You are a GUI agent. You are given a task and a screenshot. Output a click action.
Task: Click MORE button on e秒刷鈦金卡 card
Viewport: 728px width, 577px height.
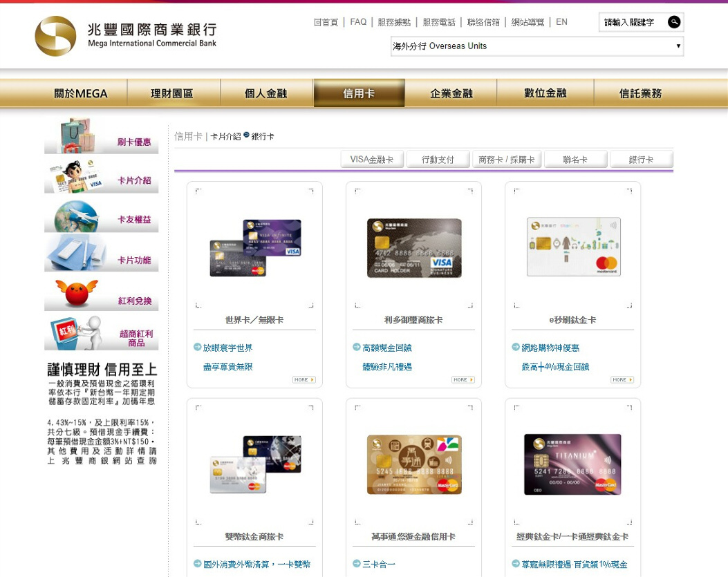(x=622, y=380)
